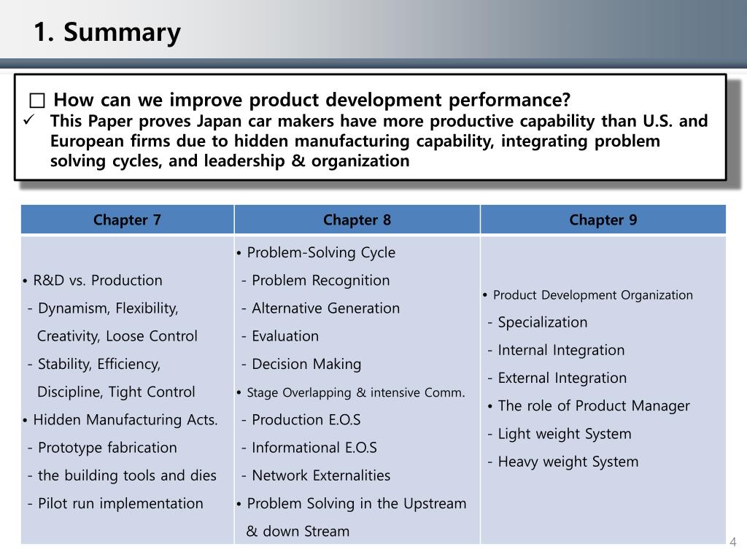
Task: Click 'Hidden Manufacturing Acts.' bullet
Action: (x=125, y=419)
